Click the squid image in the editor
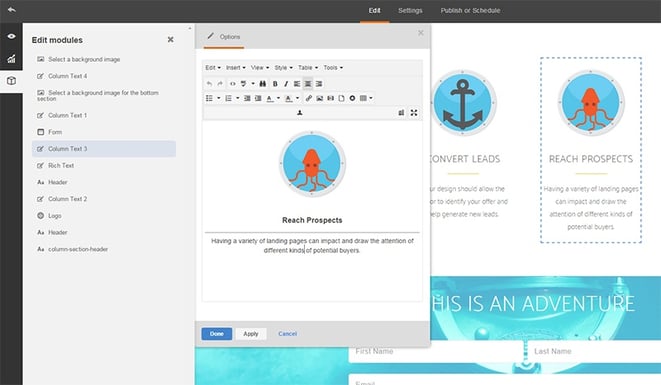Screen dimensions: 661x385 (x=312, y=164)
